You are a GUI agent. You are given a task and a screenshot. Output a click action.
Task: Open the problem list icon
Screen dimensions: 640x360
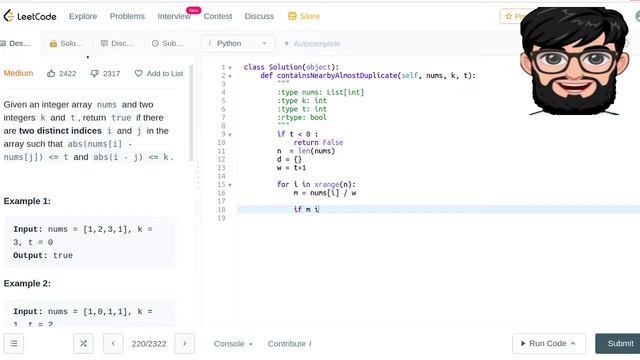(14, 344)
